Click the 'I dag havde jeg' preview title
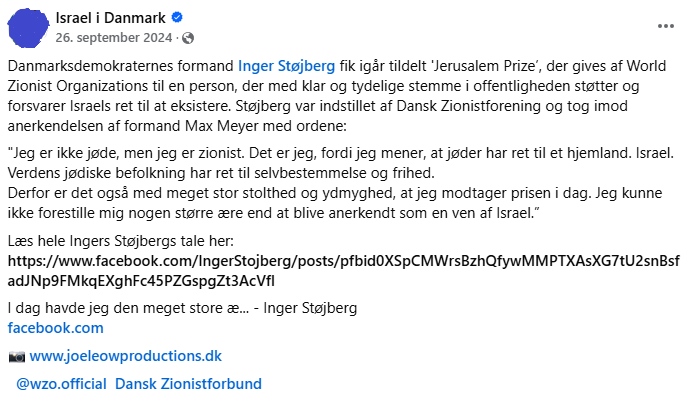The image size is (687, 400). 181,307
